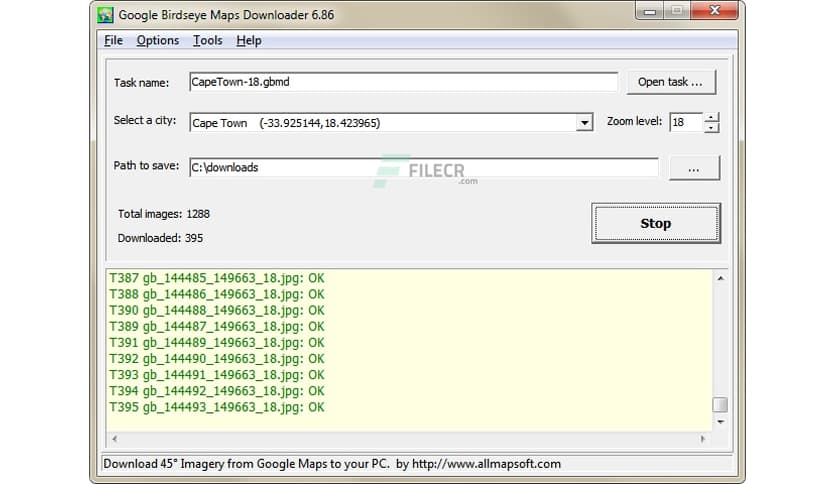Open the Tools menu
This screenshot has width=836, height=484.
[x=207, y=41]
